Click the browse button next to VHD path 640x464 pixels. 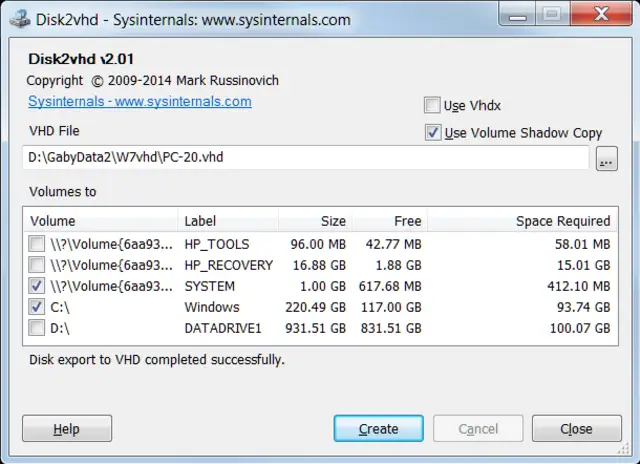tap(606, 159)
